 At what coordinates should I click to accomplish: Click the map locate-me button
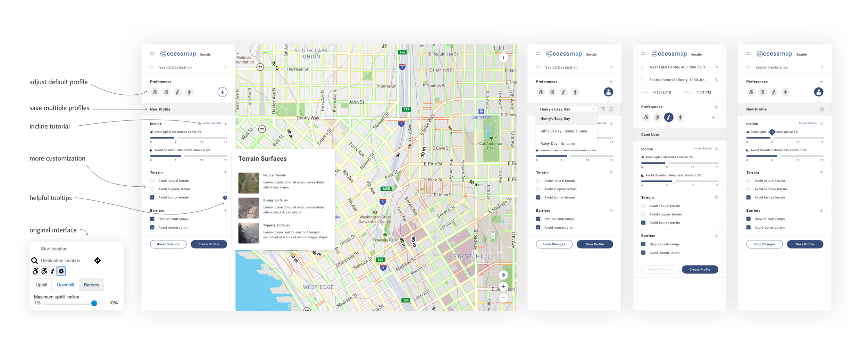[503, 275]
